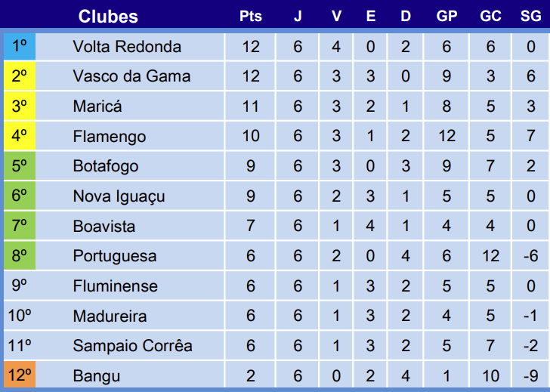
Task: Click the blue 1º position cell
Action: point(20,47)
